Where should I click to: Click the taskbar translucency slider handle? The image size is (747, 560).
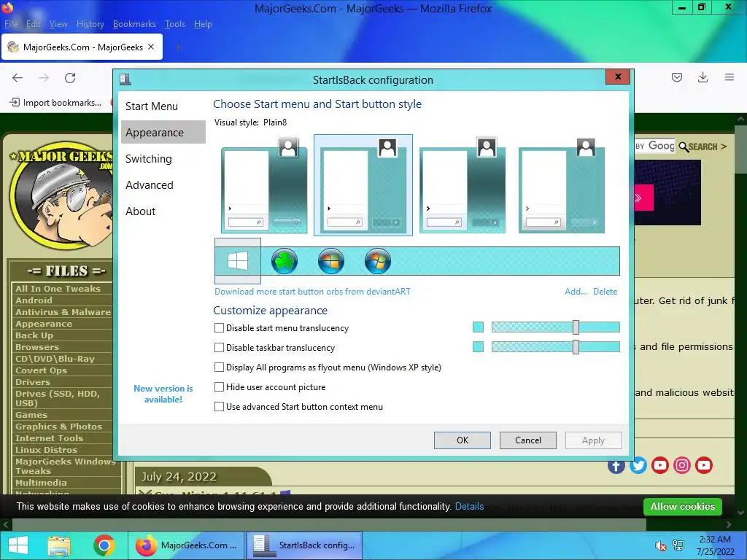(576, 346)
